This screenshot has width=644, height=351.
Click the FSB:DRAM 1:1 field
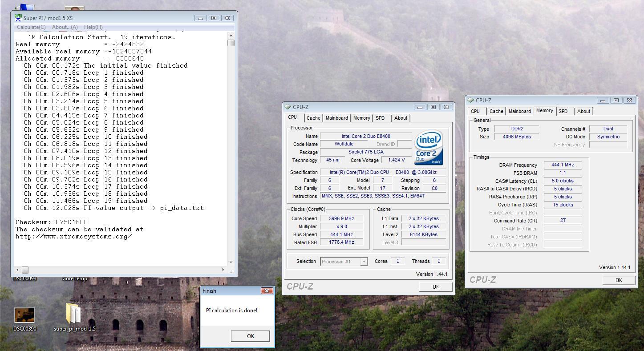pyautogui.click(x=563, y=173)
